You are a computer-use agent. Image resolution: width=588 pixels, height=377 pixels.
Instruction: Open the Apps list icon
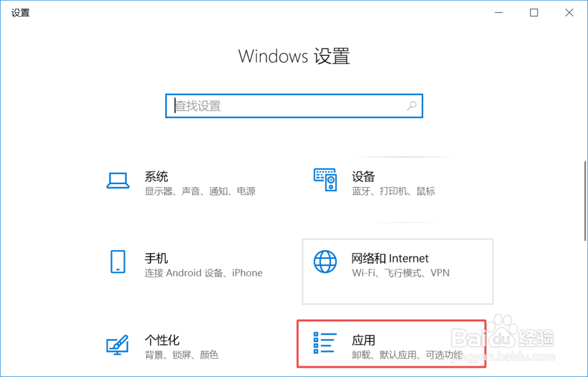click(325, 342)
